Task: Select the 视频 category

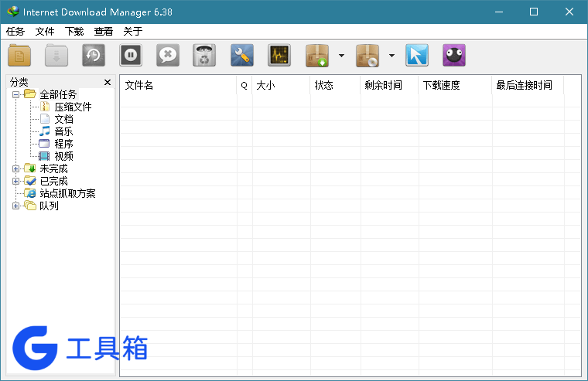Action: 63,156
